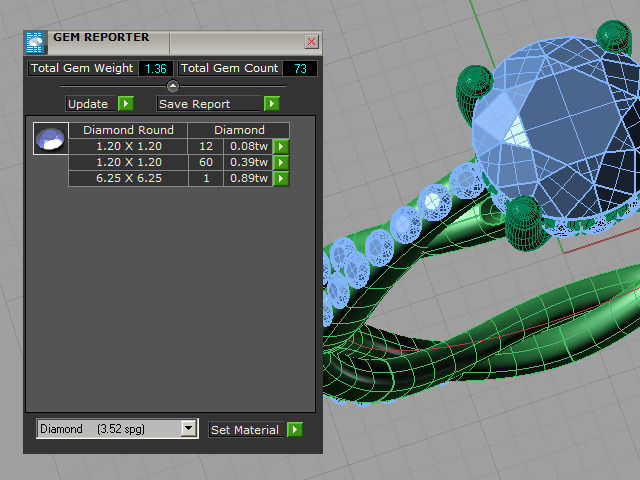
Task: Click the 0.08tw weight cell
Action: click(248, 146)
